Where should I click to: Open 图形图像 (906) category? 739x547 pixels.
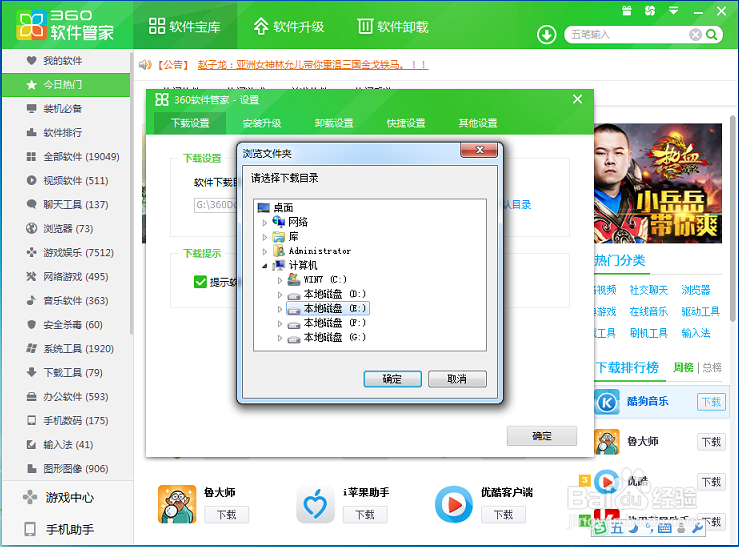pos(66,469)
